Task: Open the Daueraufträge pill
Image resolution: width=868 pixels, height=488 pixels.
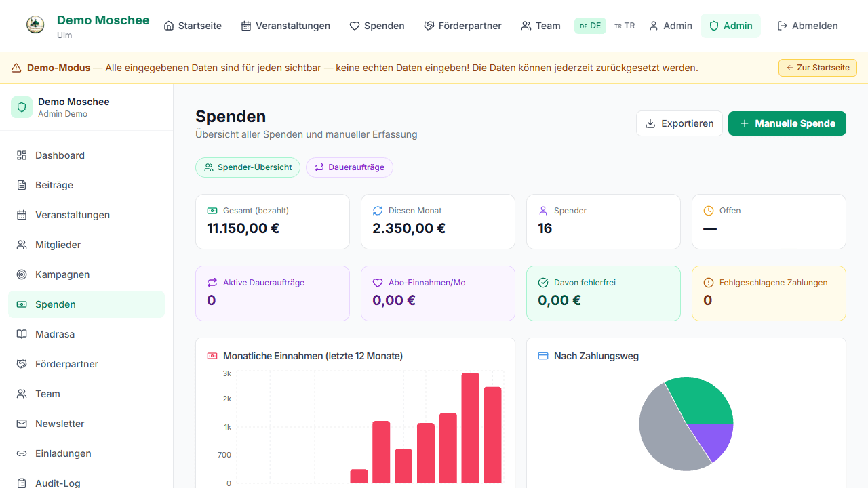Action: tap(349, 167)
